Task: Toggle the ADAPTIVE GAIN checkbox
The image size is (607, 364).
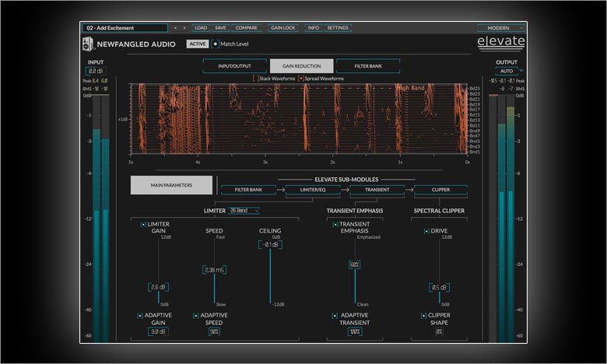Action: tap(140, 316)
